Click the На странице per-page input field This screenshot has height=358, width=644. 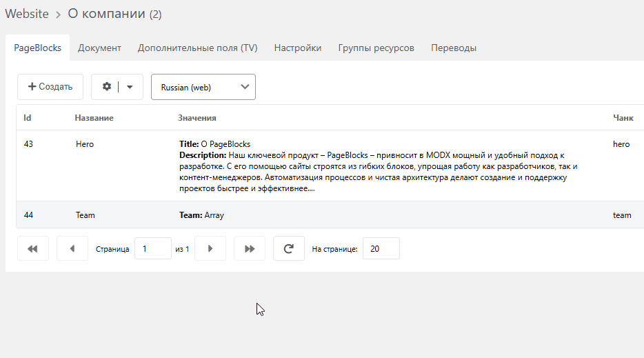[x=381, y=248]
